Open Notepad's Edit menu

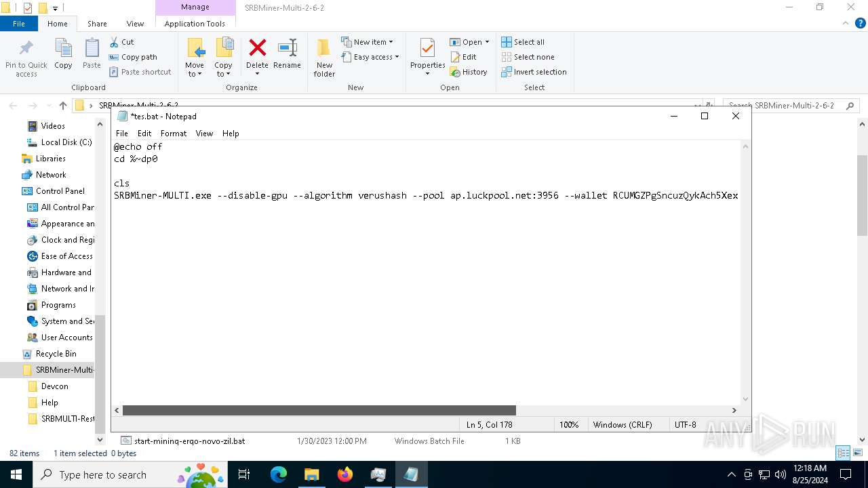click(144, 134)
